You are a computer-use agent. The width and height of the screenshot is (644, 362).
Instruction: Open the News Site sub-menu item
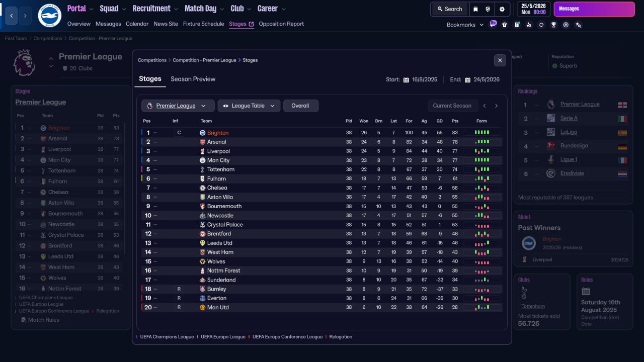pyautogui.click(x=166, y=24)
